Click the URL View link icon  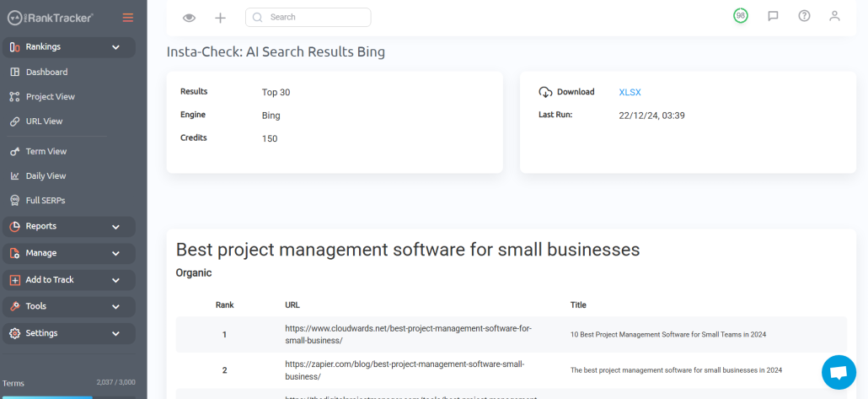click(x=15, y=121)
